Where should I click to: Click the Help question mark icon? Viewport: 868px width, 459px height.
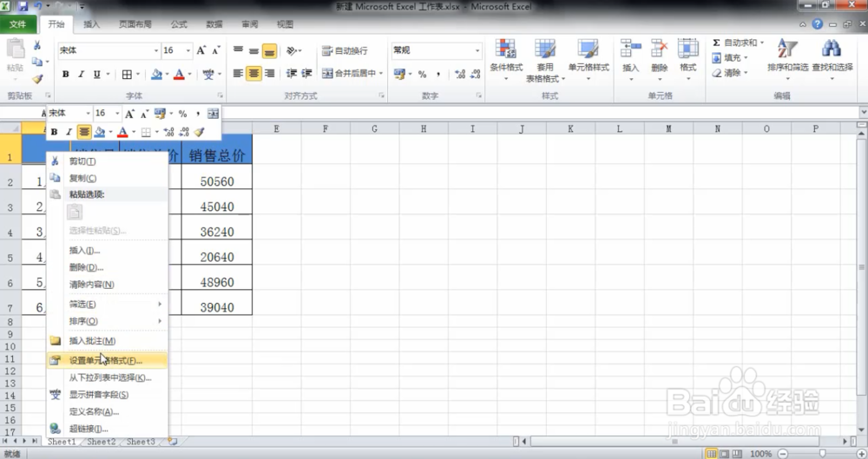[817, 24]
